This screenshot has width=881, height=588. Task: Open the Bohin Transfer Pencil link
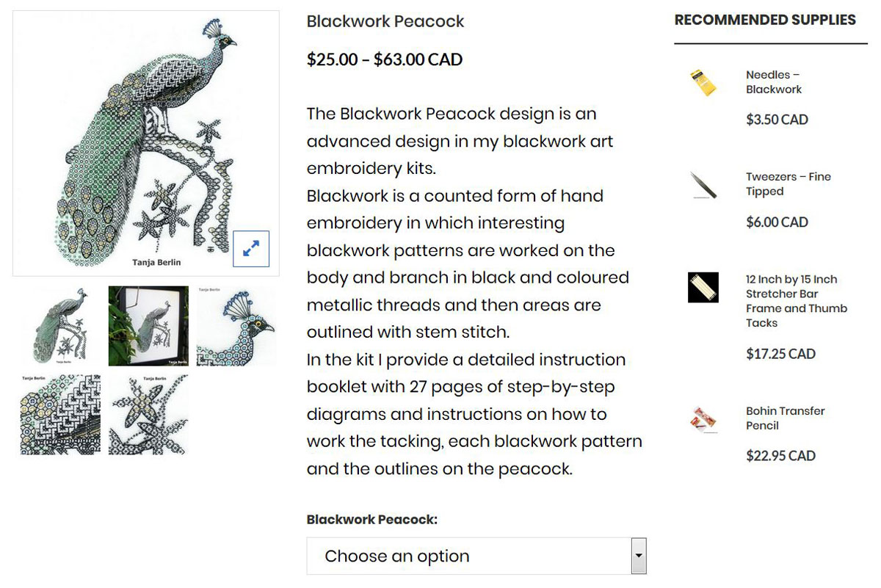coord(785,418)
